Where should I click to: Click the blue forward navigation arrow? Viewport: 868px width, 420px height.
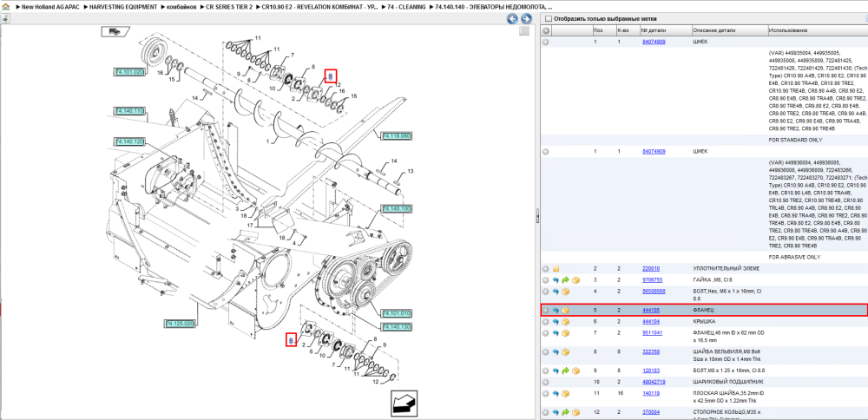[527, 19]
